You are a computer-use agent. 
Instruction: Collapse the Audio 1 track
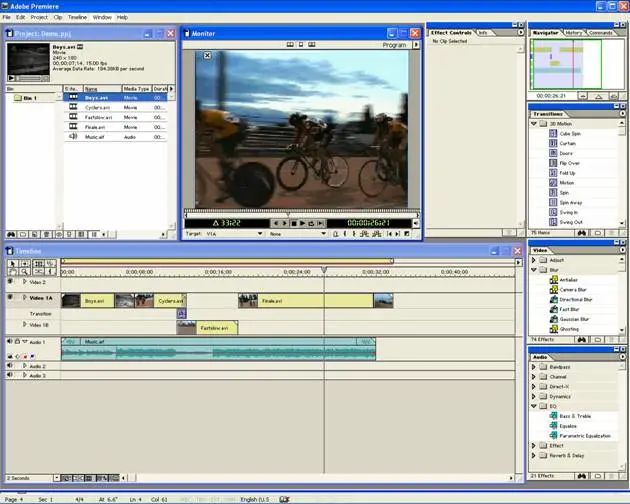(25, 342)
